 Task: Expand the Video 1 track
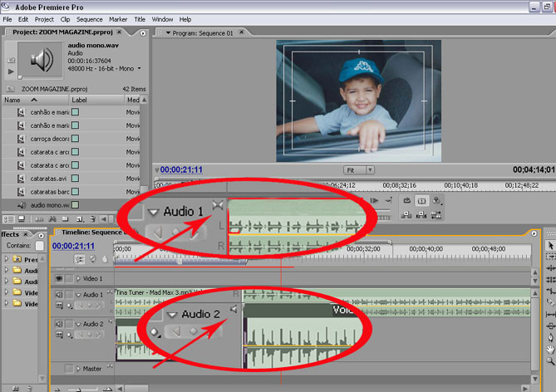[78, 278]
